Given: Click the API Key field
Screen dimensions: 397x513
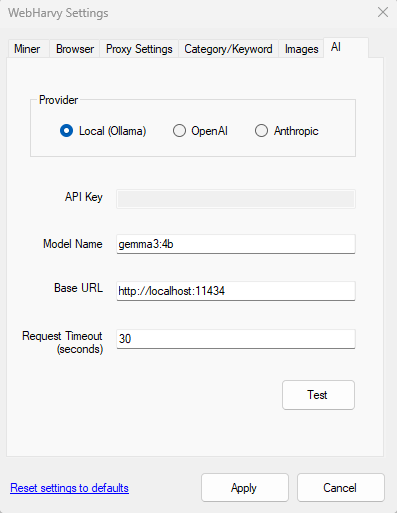Looking at the screenshot, I should point(236,199).
